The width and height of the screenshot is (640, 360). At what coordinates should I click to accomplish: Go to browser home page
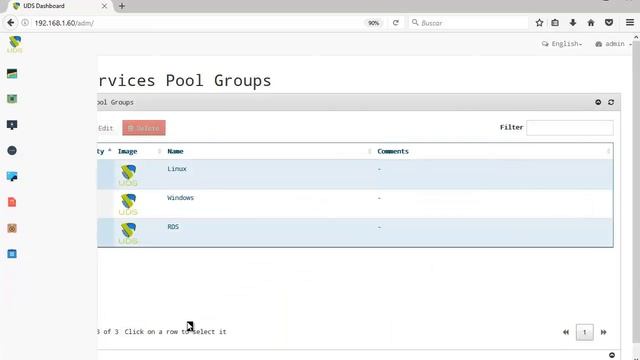[x=591, y=23]
